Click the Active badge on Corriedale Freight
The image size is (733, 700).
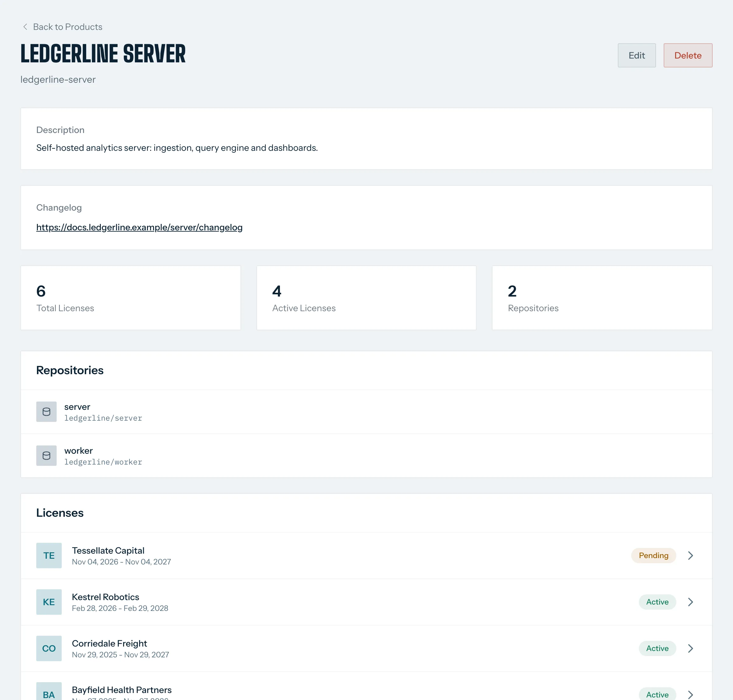point(657,648)
